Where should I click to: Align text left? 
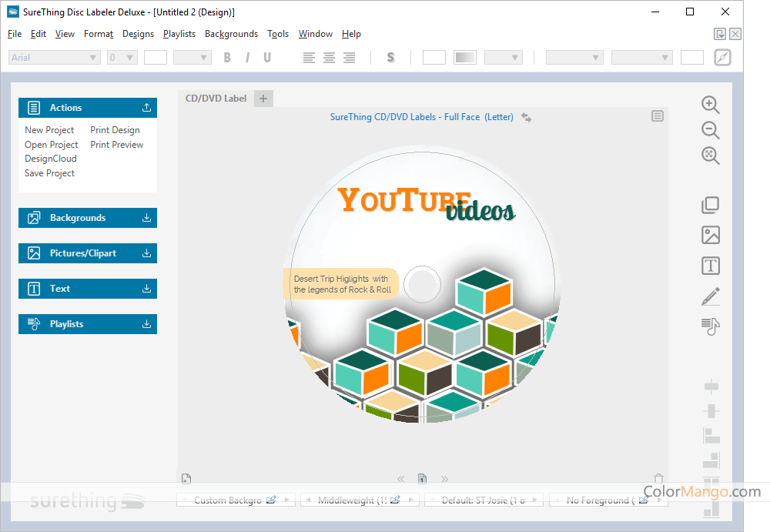[309, 58]
